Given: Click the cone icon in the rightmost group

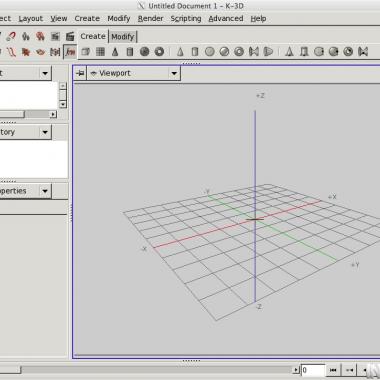Looking at the screenshot, I should [289, 52].
